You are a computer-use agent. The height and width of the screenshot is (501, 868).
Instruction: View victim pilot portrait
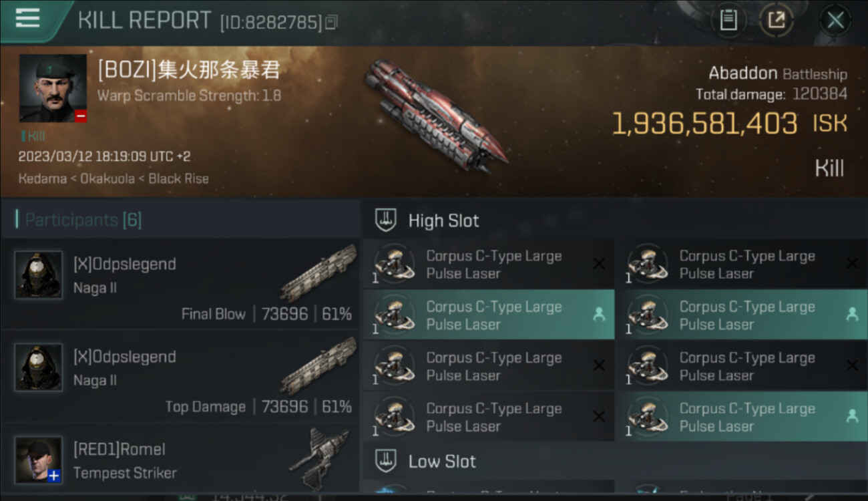coord(53,88)
